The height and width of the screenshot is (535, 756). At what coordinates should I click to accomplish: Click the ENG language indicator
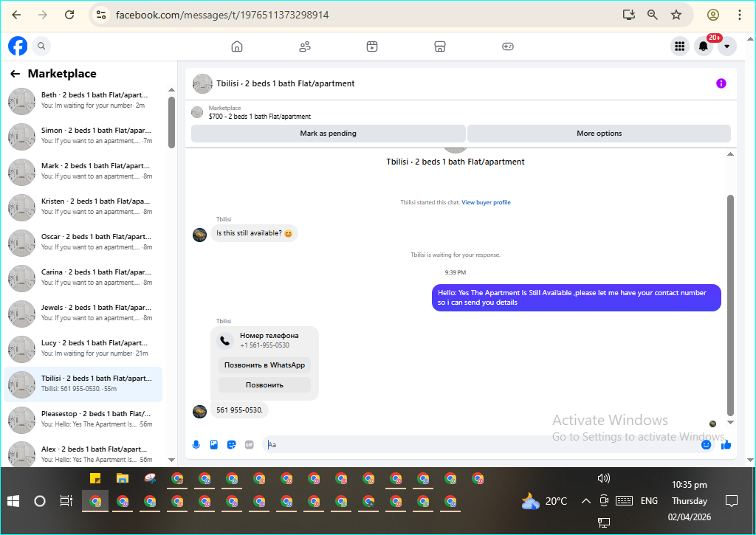(x=649, y=501)
